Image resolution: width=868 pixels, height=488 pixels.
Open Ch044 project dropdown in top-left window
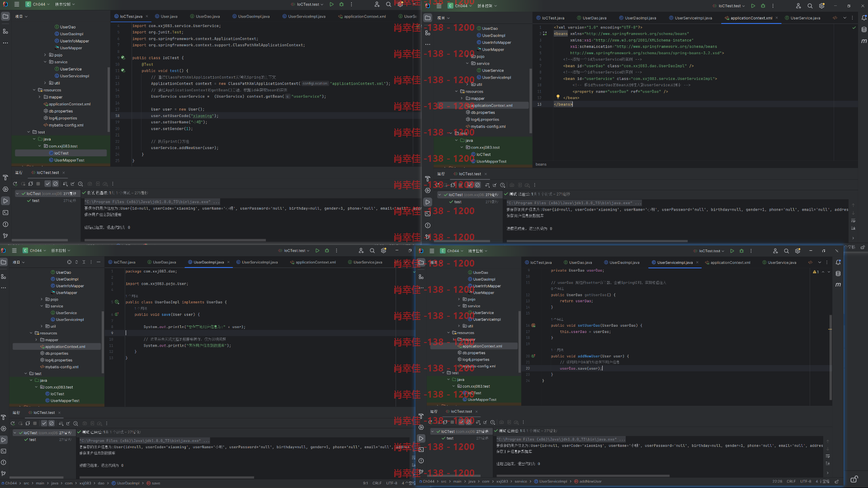coord(36,4)
